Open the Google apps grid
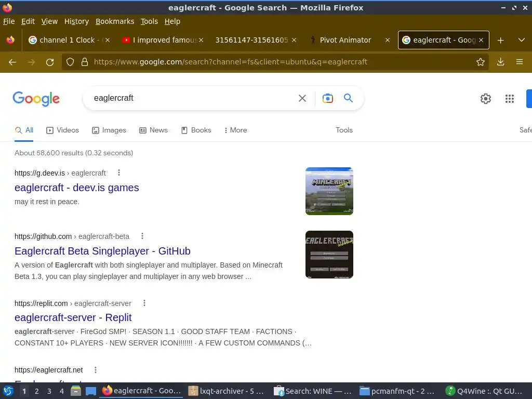 (x=510, y=99)
